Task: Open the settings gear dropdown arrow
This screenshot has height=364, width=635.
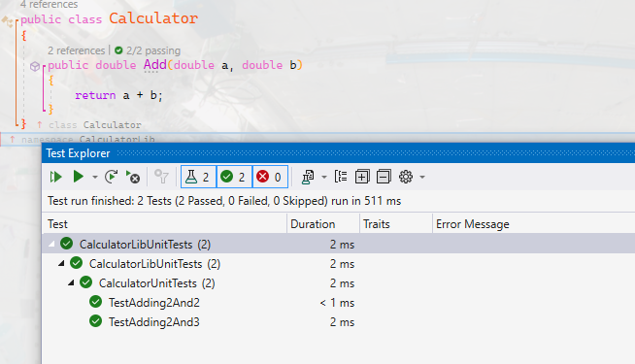Action: (x=422, y=177)
